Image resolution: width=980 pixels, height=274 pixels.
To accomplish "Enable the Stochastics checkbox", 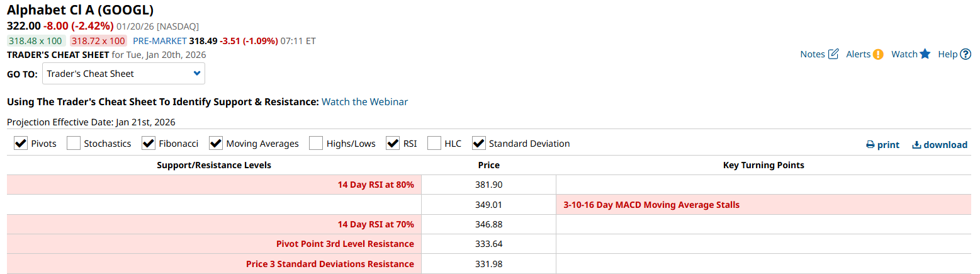I will point(74,144).
